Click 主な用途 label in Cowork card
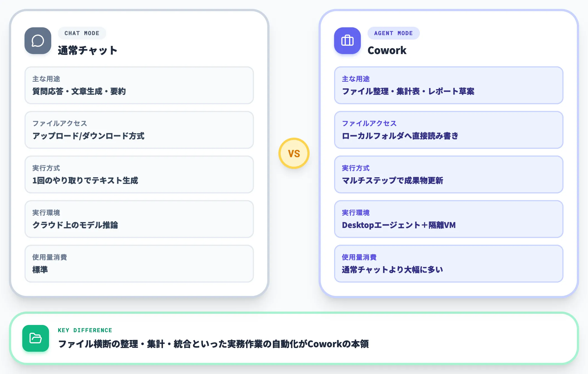The height and width of the screenshot is (374, 588). [356, 79]
